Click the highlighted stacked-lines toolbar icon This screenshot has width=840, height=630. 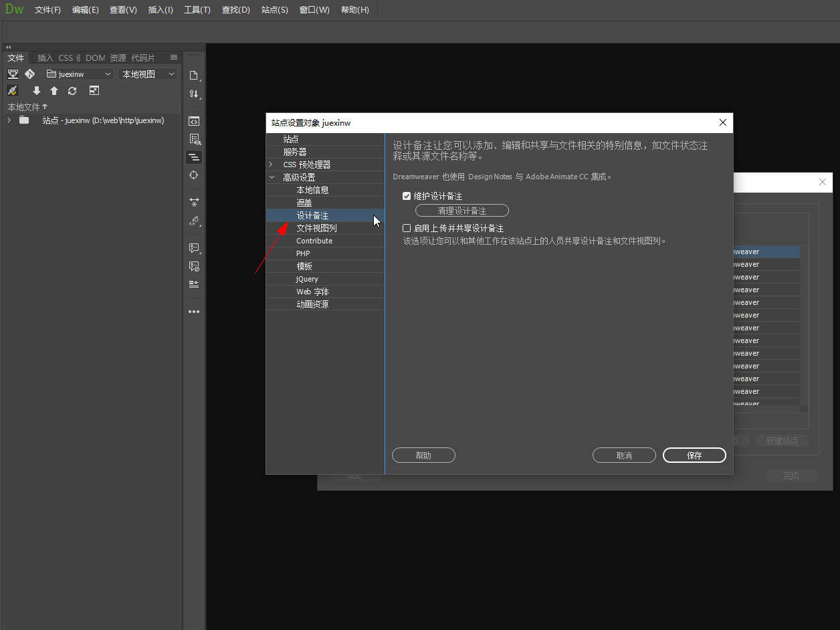[194, 157]
